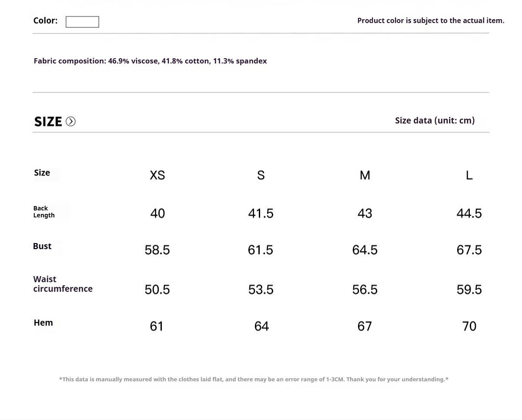Screen dimensions: 522x420
Task: Click the L hem value 70
Action: click(469, 326)
